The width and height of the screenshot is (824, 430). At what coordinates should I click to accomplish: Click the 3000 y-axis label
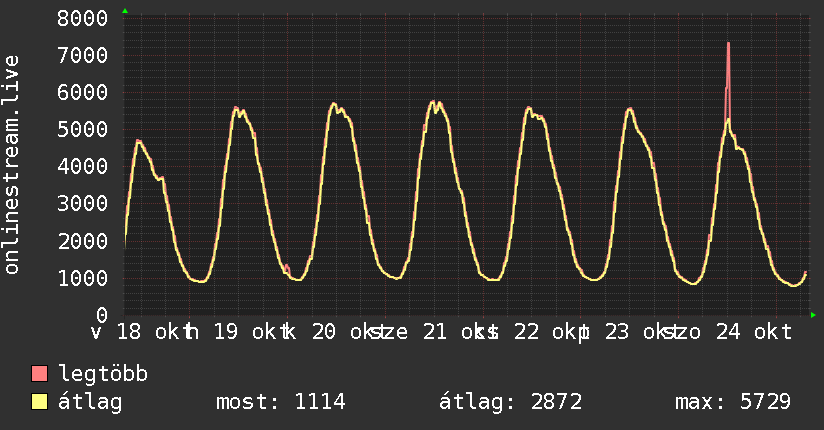[83, 203]
